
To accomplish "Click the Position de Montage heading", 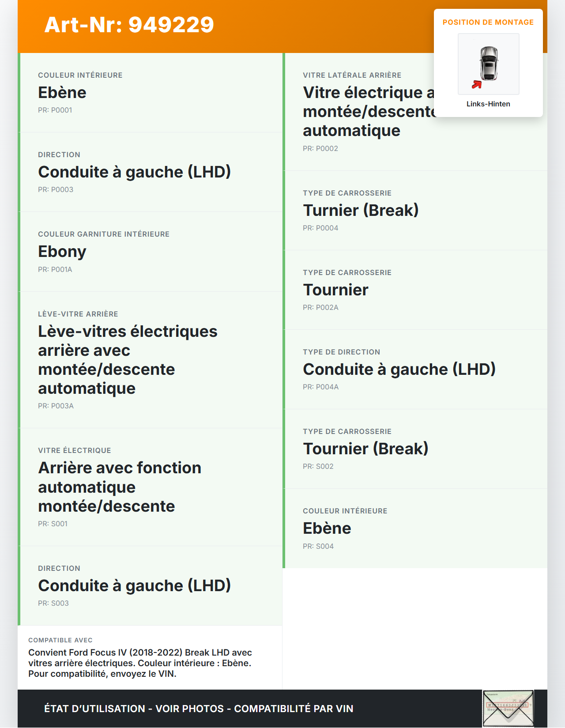I will [x=488, y=23].
